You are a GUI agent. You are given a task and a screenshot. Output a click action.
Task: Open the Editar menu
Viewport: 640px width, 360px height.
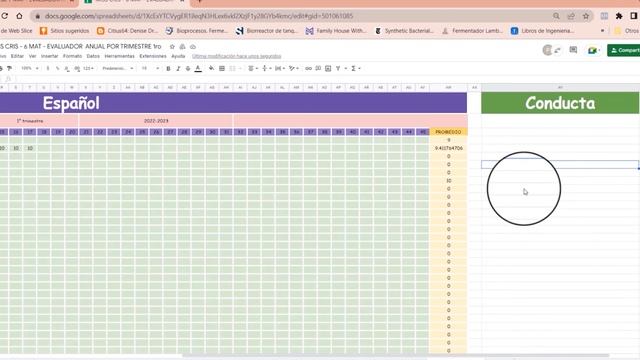[x=17, y=56]
